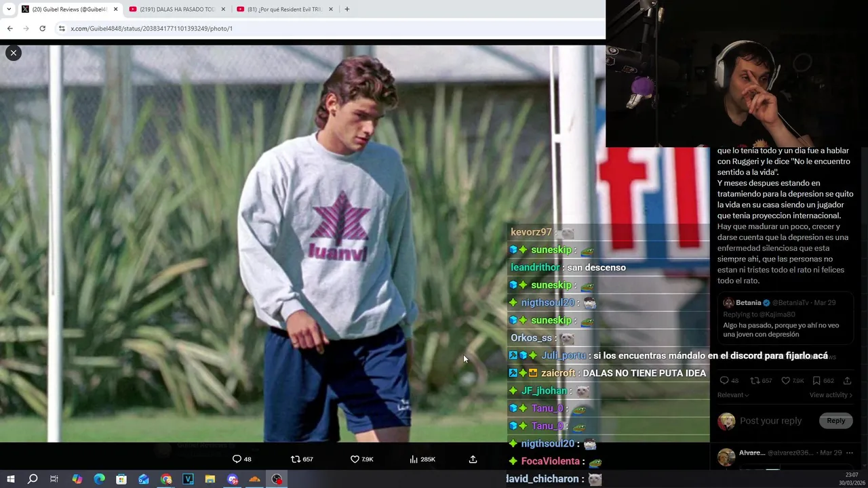The width and height of the screenshot is (868, 488).
Task: Open the Windows Start menu
Action: point(10,479)
